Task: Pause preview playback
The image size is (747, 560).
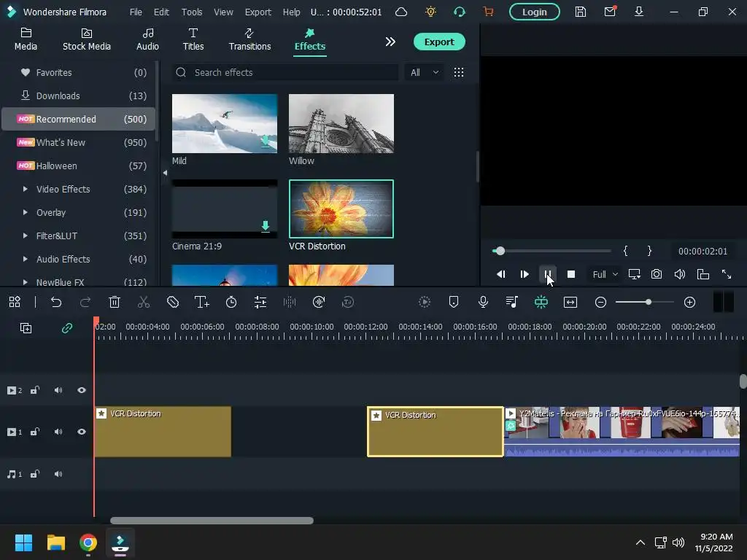Action: point(547,274)
